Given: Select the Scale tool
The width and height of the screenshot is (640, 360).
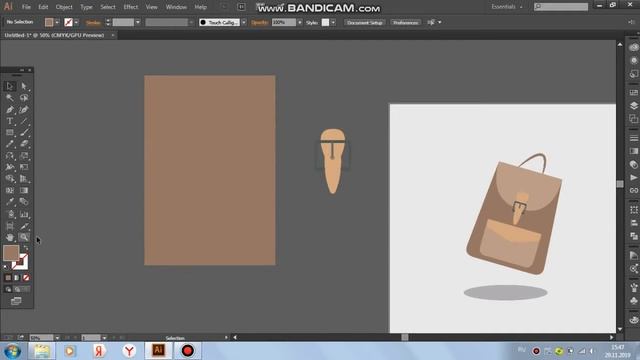Looking at the screenshot, I should (x=24, y=156).
